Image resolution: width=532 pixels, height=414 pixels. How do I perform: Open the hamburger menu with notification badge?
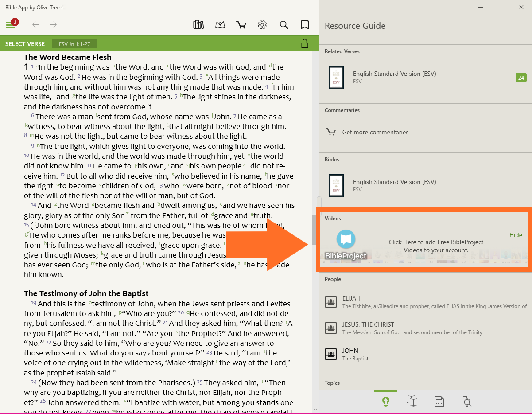pyautogui.click(x=11, y=25)
